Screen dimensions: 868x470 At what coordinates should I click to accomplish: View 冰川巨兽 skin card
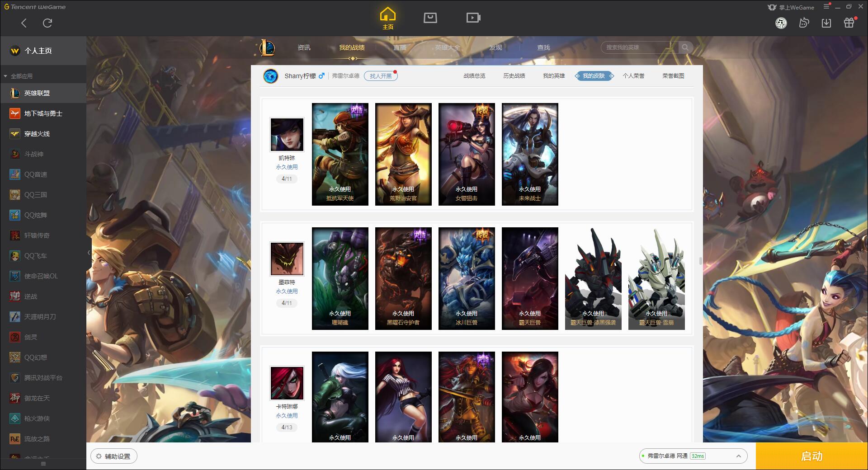click(467, 278)
